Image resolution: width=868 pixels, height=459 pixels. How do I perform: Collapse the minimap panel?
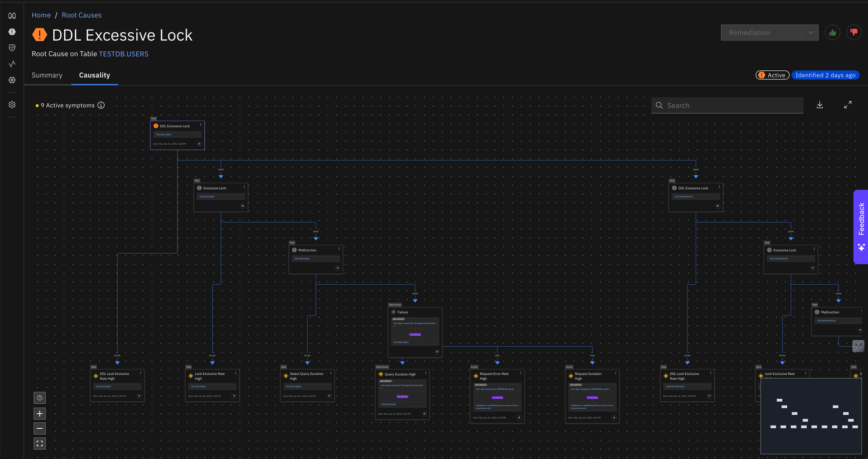coord(858,345)
